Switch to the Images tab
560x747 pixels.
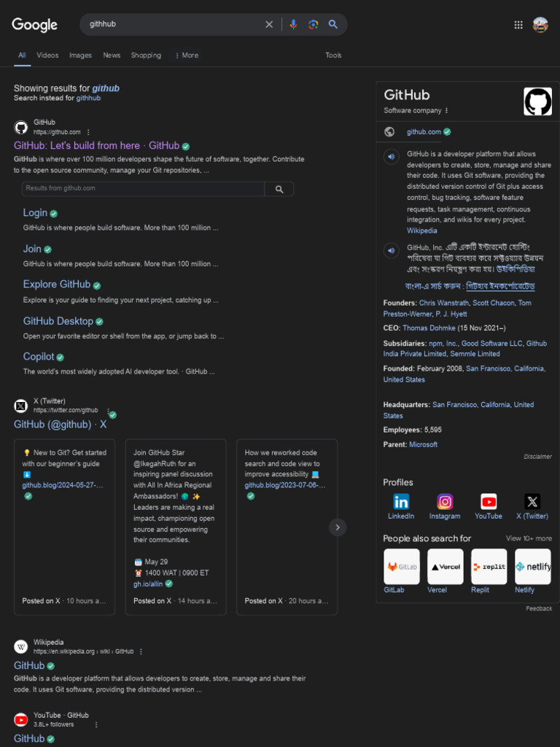80,55
